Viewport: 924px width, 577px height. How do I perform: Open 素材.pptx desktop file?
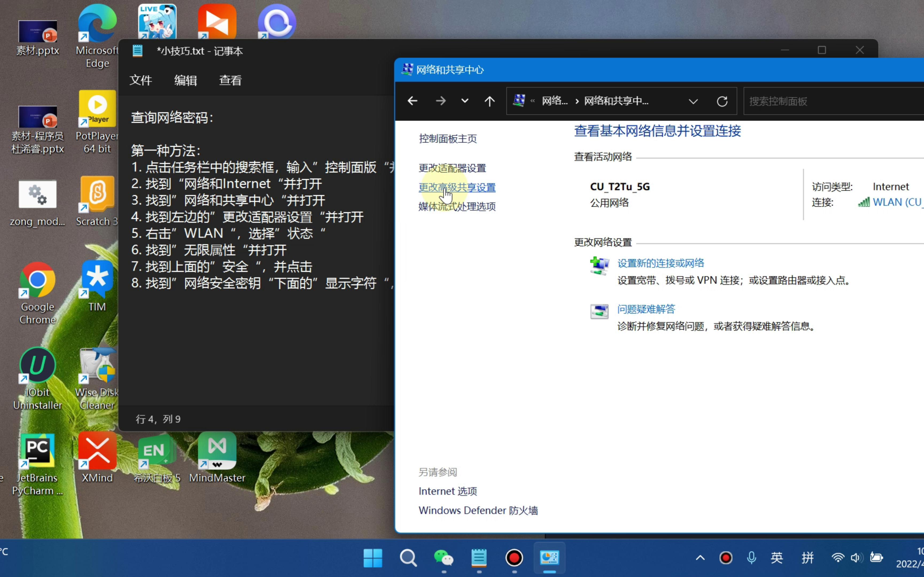(x=37, y=37)
